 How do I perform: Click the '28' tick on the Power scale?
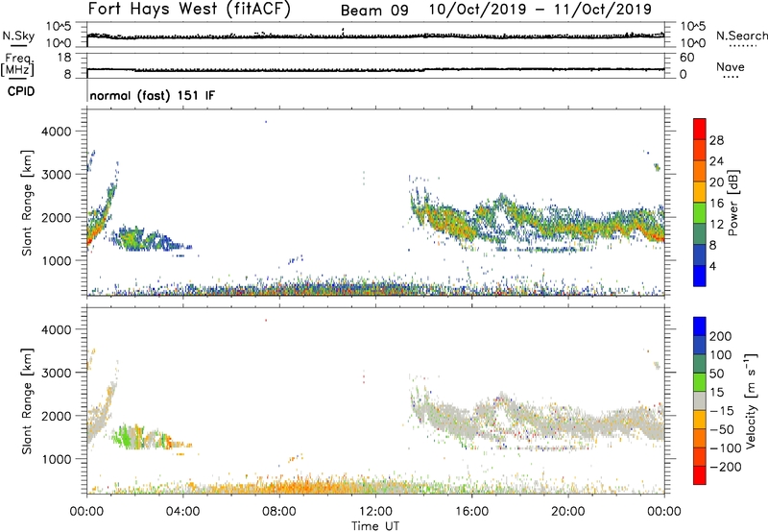pos(716,140)
